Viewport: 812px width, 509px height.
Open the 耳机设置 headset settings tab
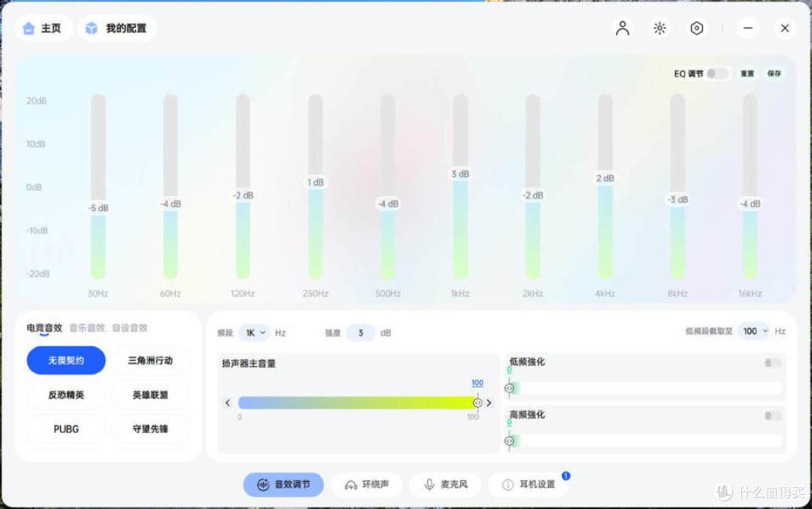point(528,485)
